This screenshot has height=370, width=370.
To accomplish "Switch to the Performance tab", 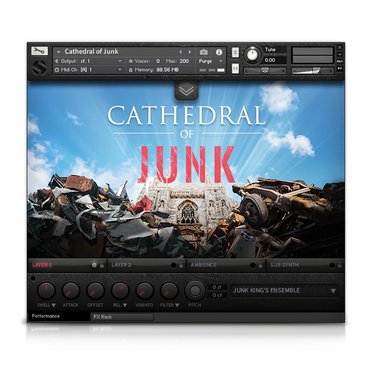I will 59,316.
